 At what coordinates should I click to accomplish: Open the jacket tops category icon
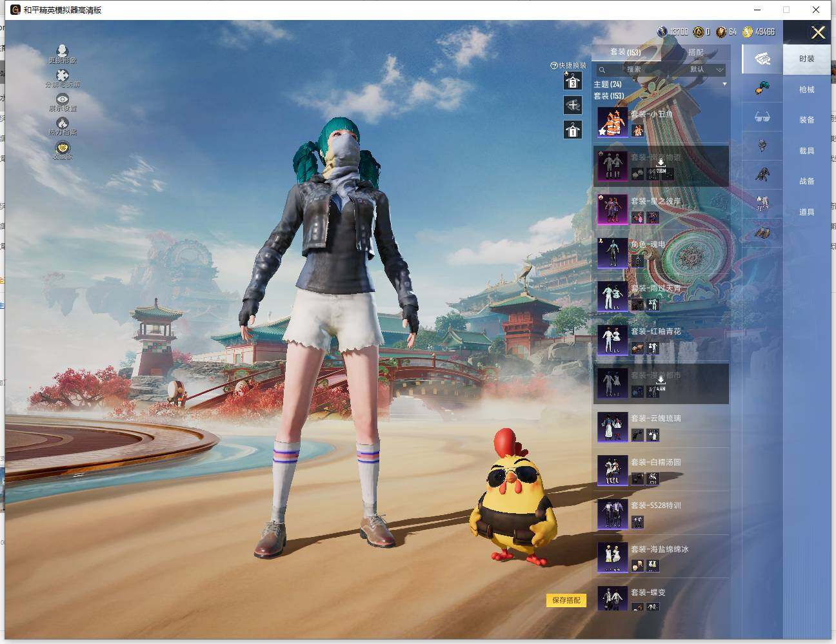762,175
